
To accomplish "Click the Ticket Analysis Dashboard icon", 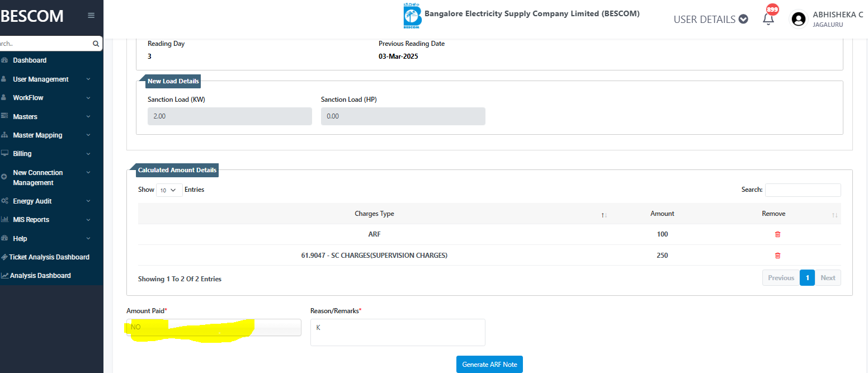I will point(4,257).
